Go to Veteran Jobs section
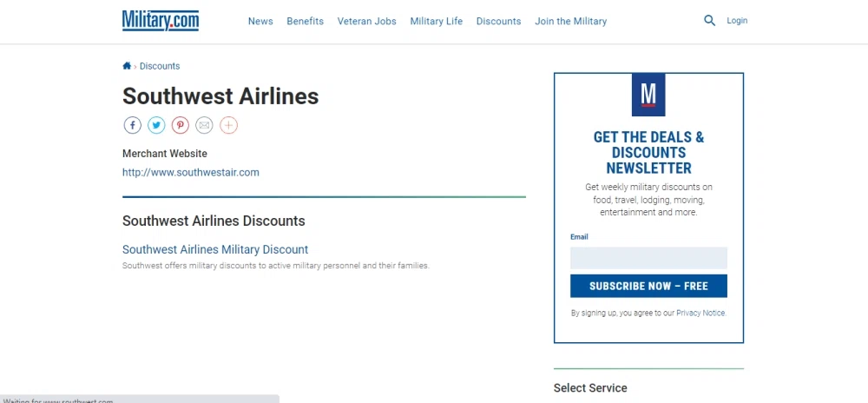 pyautogui.click(x=366, y=21)
